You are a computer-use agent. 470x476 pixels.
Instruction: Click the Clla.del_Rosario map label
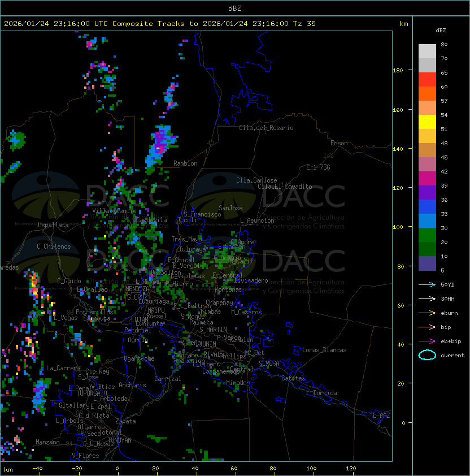click(266, 128)
